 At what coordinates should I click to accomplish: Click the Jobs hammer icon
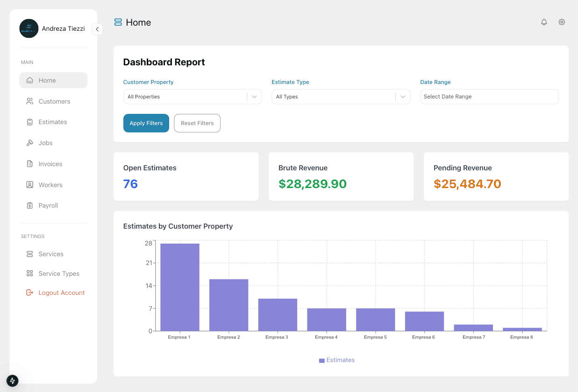coord(30,143)
